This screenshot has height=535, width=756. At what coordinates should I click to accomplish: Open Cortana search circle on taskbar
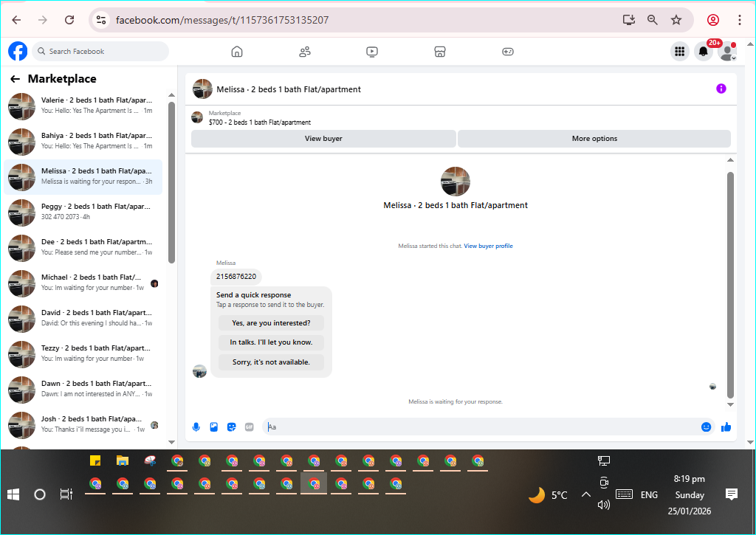[40, 494]
